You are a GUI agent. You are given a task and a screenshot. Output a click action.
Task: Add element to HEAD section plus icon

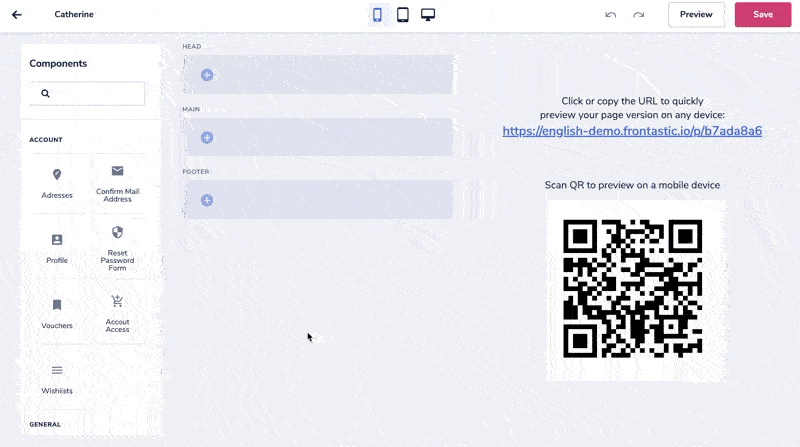207,75
